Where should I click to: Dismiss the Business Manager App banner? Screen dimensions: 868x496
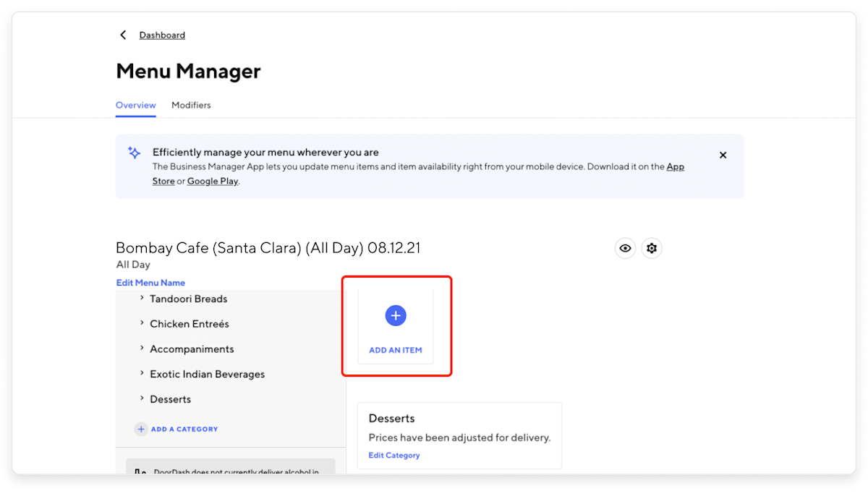click(723, 155)
